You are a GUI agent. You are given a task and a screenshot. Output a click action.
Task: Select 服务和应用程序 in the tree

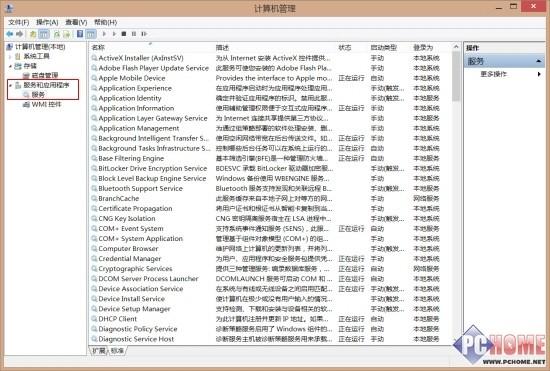[46, 85]
